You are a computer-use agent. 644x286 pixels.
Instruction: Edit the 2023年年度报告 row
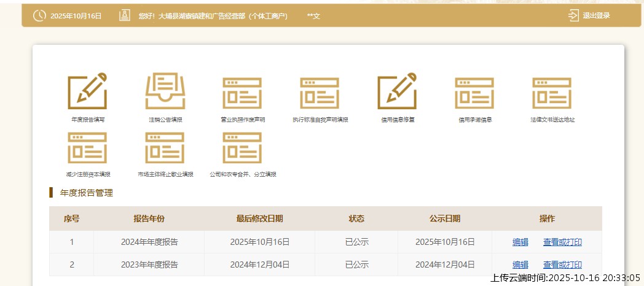click(x=520, y=265)
